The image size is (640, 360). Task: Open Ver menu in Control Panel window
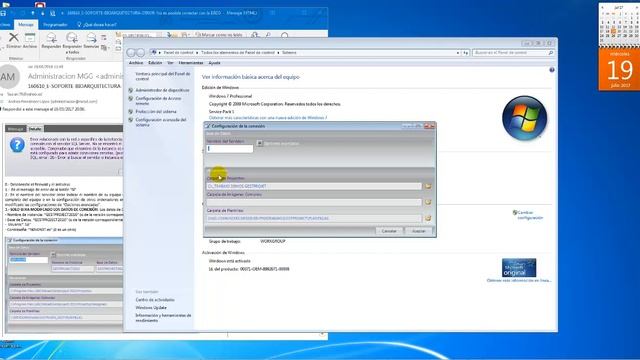coord(170,63)
